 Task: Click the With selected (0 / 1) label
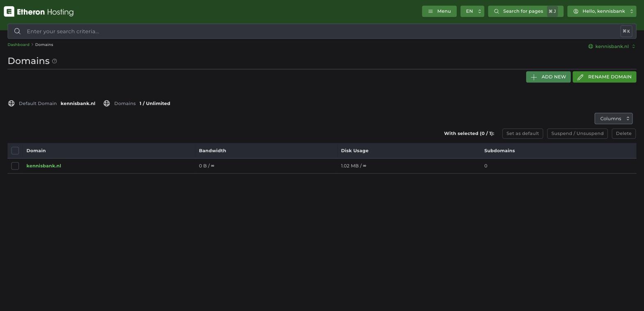(469, 133)
